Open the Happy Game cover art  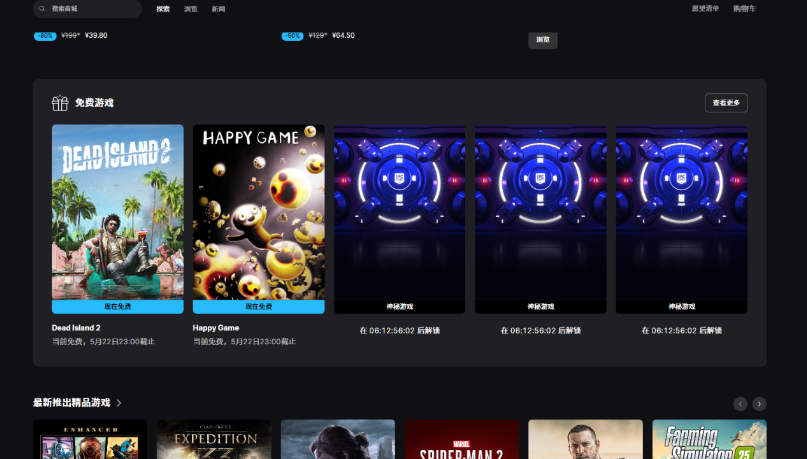pyautogui.click(x=259, y=212)
